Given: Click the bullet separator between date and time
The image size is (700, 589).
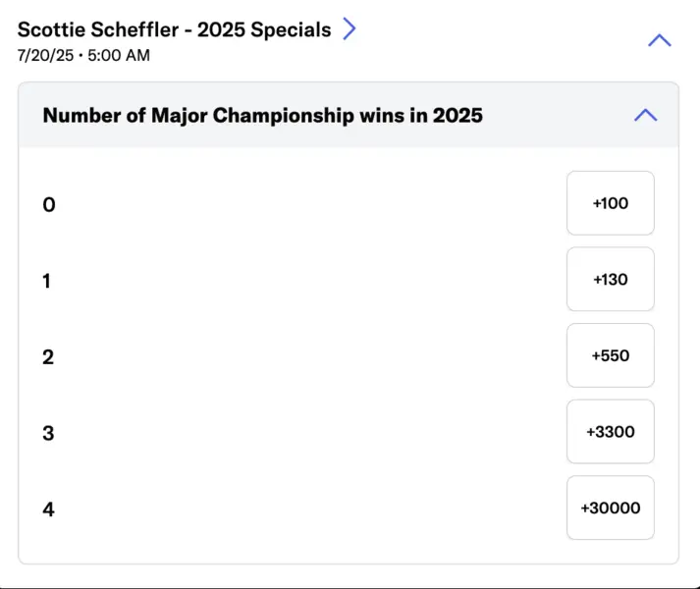Looking at the screenshot, I should click(80, 55).
